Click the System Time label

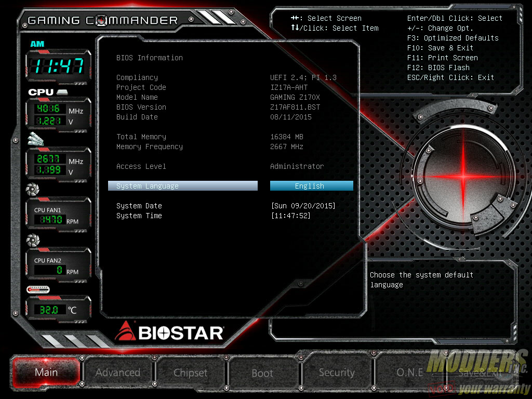139,216
